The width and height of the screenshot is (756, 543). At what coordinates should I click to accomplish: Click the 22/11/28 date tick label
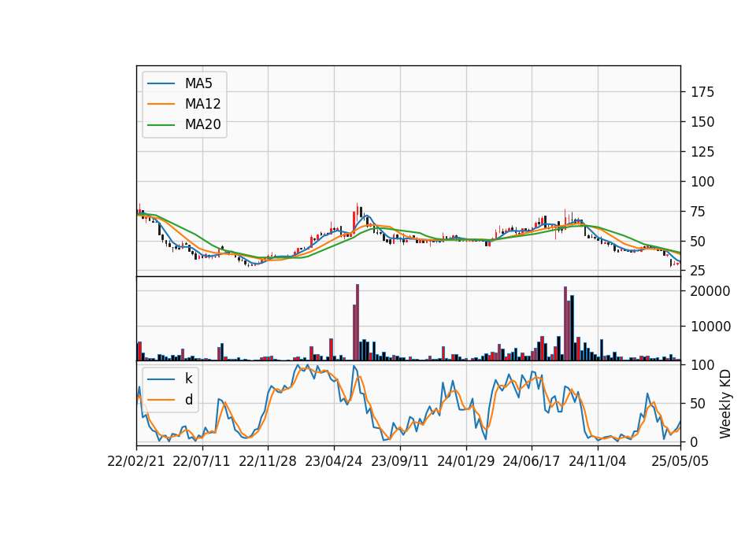[x=268, y=461]
